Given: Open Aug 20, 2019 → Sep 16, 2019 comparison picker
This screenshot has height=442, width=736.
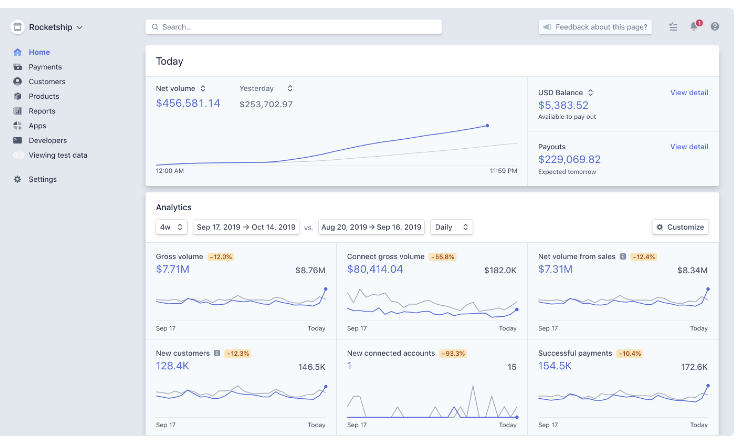Looking at the screenshot, I should [x=371, y=227].
